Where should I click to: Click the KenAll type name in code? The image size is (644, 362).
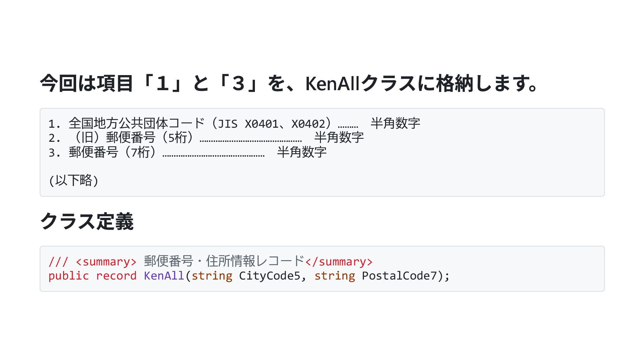164,276
